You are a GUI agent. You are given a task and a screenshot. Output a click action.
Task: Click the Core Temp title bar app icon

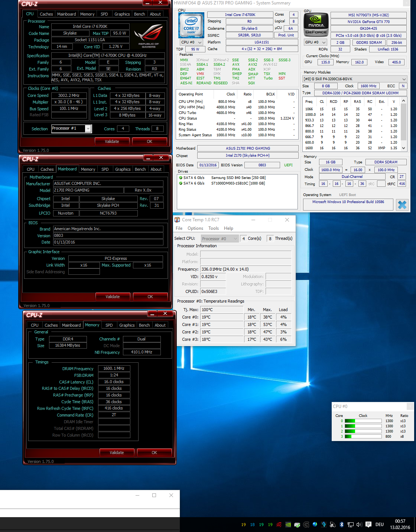(178, 220)
